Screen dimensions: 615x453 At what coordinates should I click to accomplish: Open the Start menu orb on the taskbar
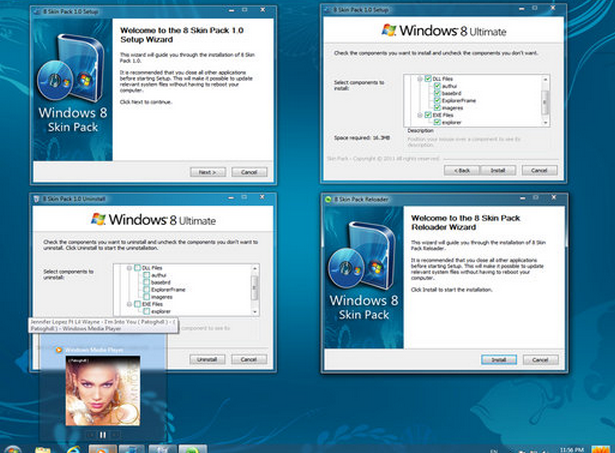pyautogui.click(x=12, y=449)
